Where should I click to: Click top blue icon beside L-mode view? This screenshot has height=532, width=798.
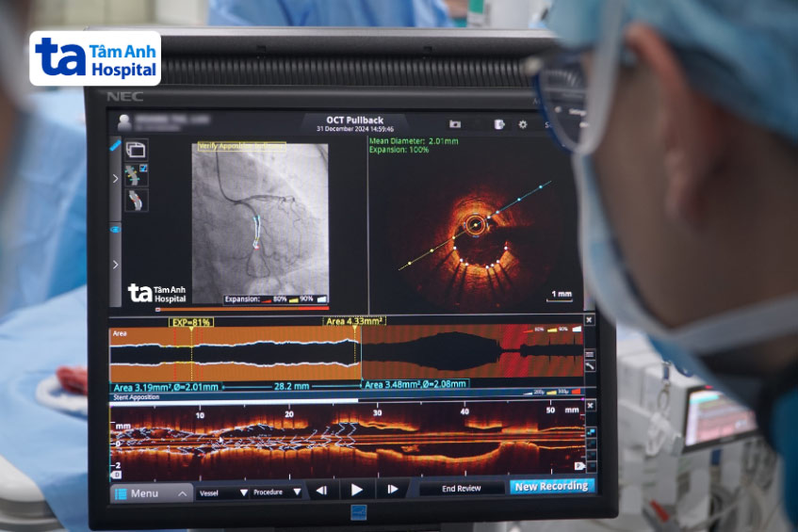point(591,432)
